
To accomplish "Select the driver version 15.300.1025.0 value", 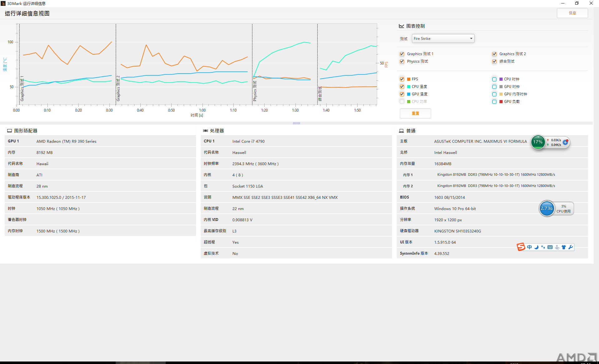I will click(x=61, y=198).
